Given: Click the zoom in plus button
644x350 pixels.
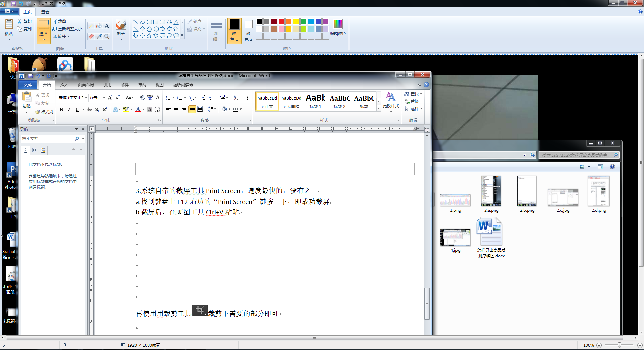Looking at the screenshot, I should point(640,345).
